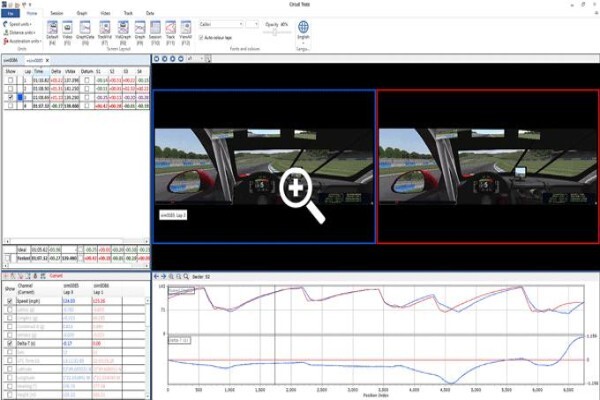Click the fifth channel panel toolbar icon
Image resolution: width=600 pixels, height=400 pixels.
[35, 276]
